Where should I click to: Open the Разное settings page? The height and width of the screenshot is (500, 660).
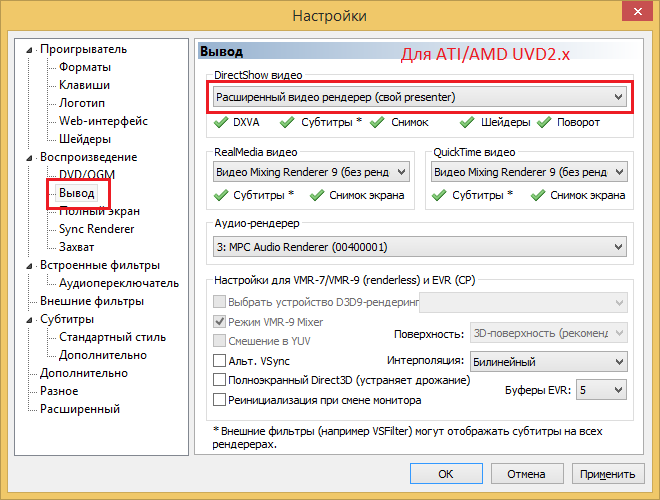click(x=59, y=391)
